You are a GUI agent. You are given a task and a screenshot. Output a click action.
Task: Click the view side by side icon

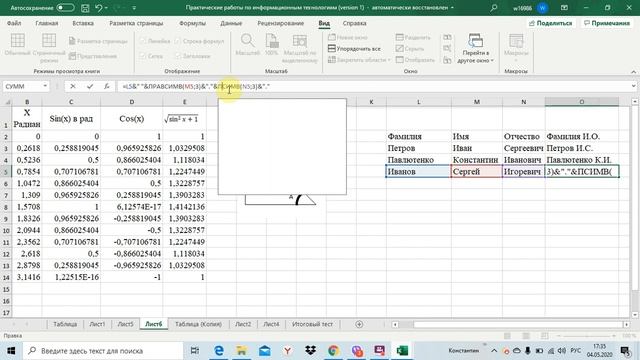point(447,37)
